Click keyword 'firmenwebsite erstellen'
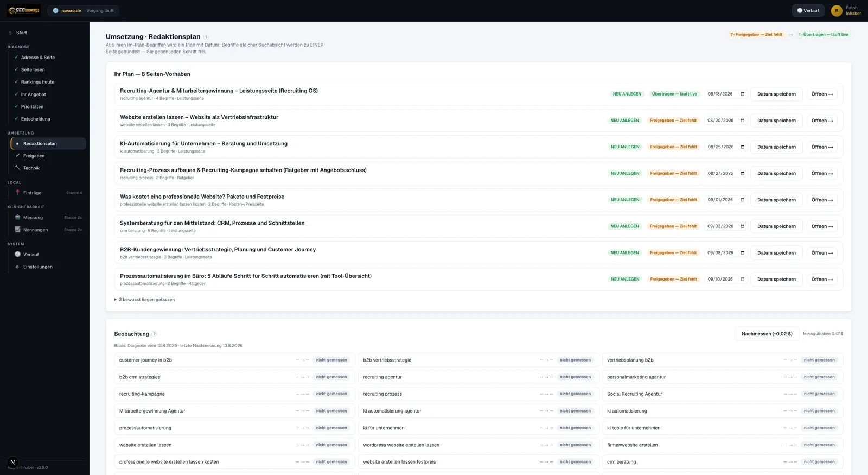 click(633, 445)
